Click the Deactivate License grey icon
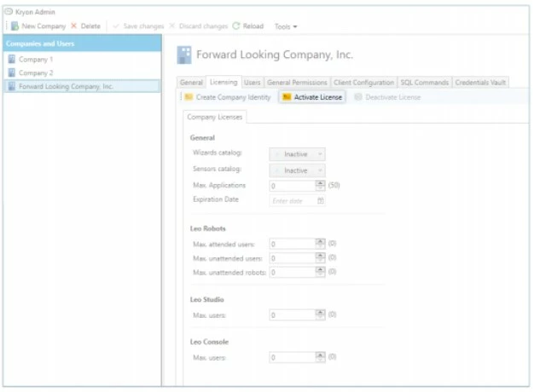Screen dimensions: 534x392 358,97
